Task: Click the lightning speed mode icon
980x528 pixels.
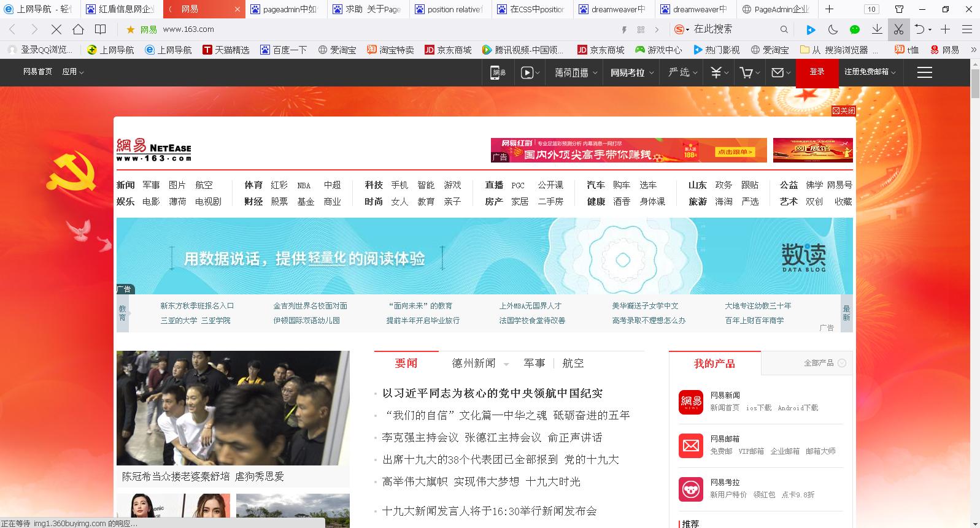Action: (625, 29)
